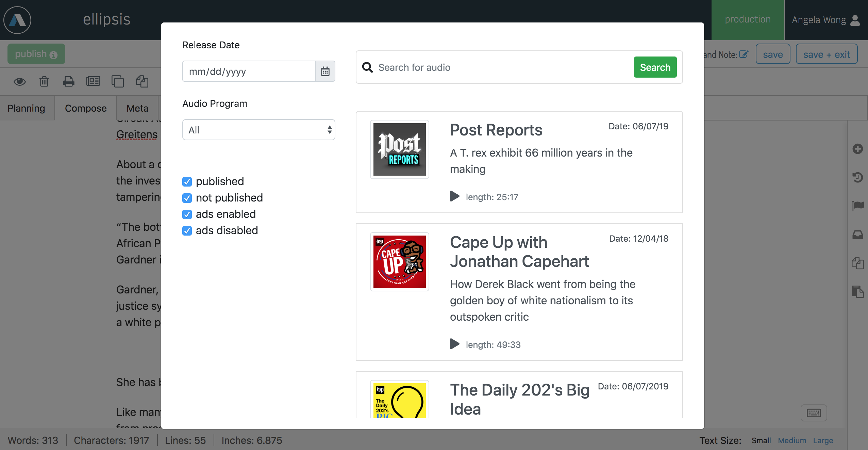Set text size to Large
Screen dimensions: 868x450
click(823, 440)
